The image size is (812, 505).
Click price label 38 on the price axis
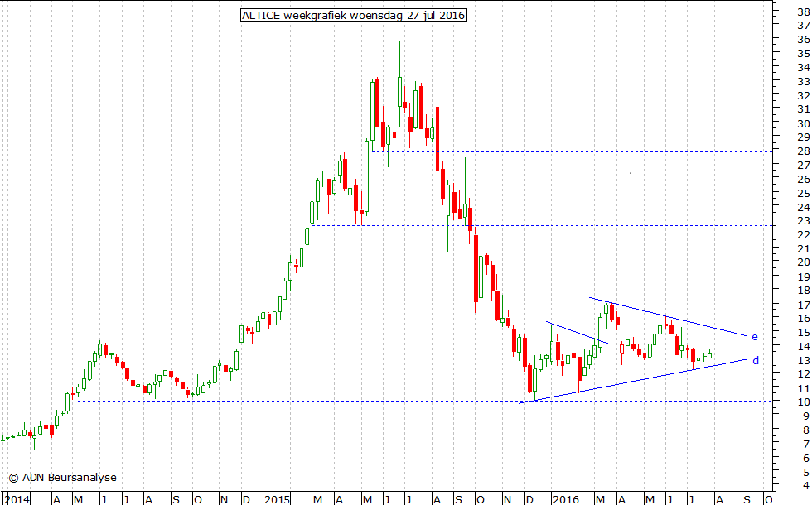click(804, 11)
